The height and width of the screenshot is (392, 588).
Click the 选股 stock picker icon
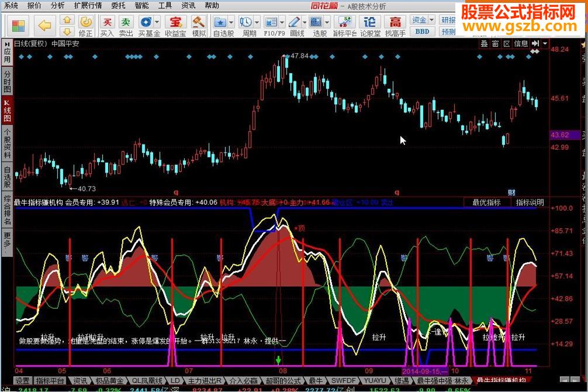pos(317,22)
